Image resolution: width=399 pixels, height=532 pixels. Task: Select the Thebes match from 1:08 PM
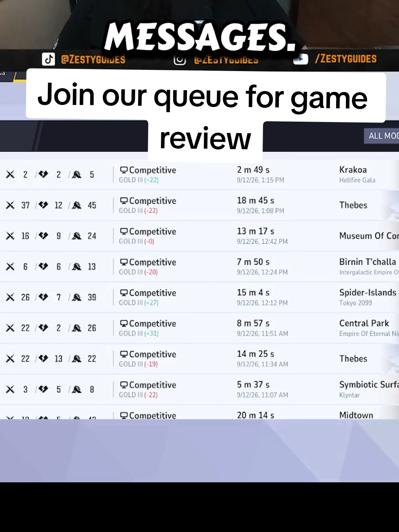[x=199, y=205]
